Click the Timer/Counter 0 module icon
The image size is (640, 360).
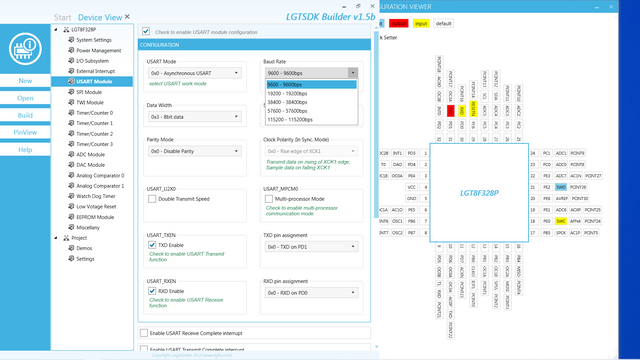click(71, 113)
